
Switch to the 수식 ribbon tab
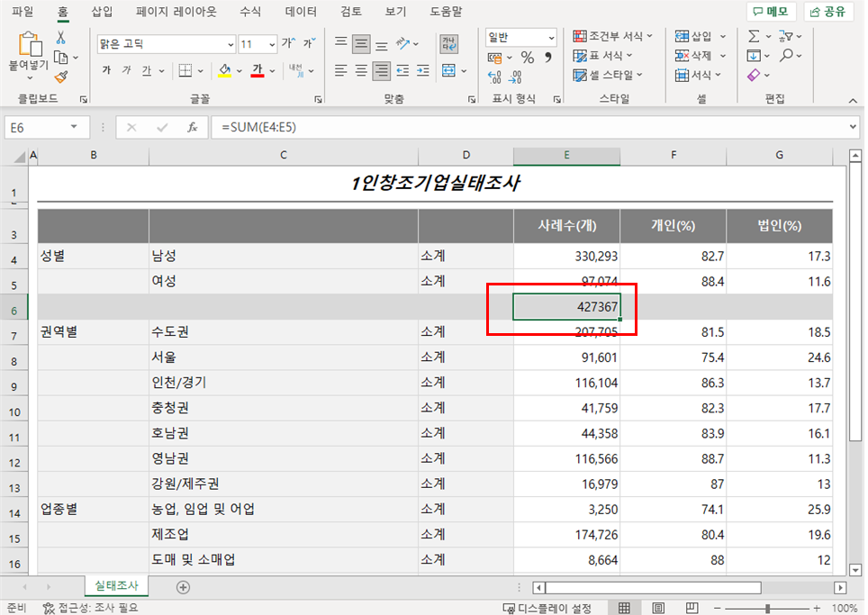pos(250,12)
